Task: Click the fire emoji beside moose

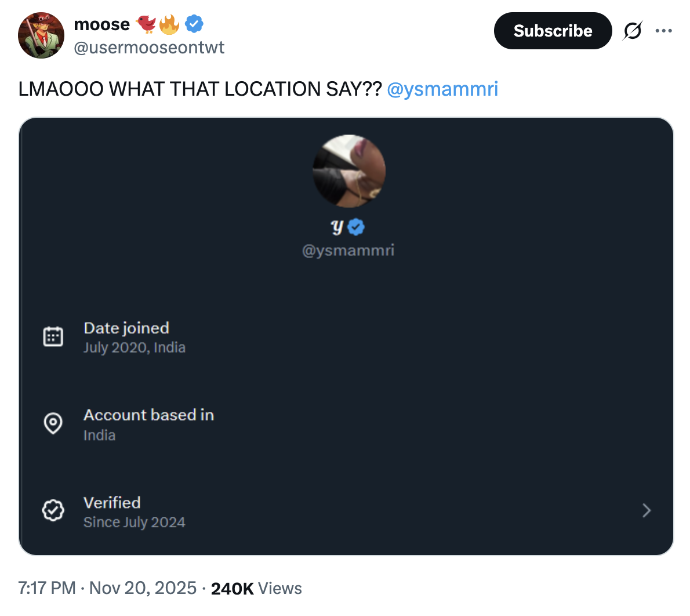Action: pos(169,24)
